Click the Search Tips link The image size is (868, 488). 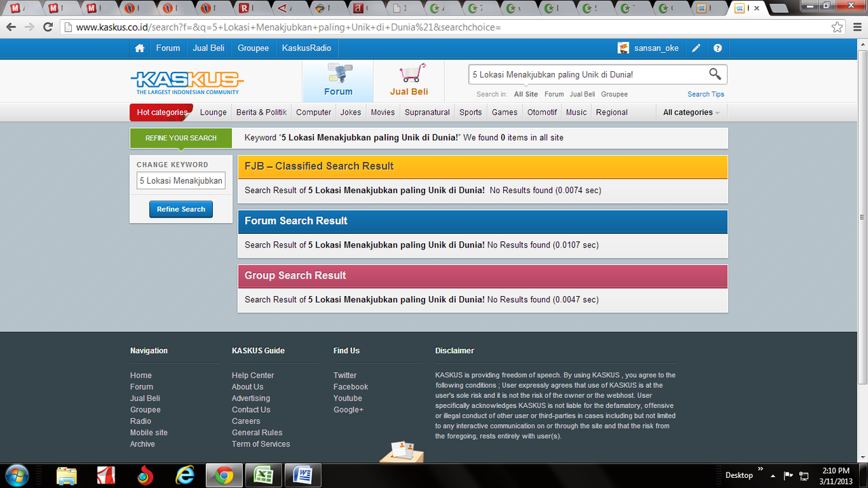tap(706, 94)
